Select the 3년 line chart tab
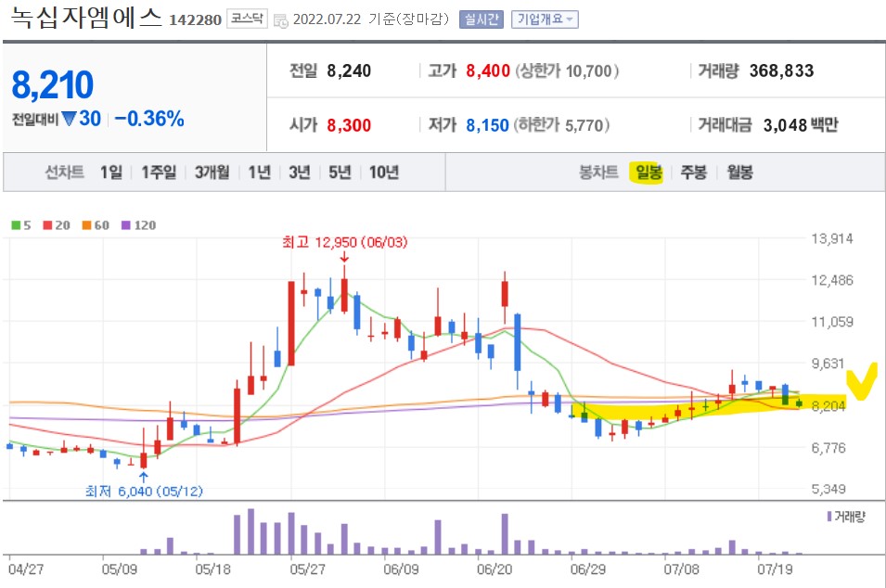This screenshot has height=588, width=886. (300, 172)
